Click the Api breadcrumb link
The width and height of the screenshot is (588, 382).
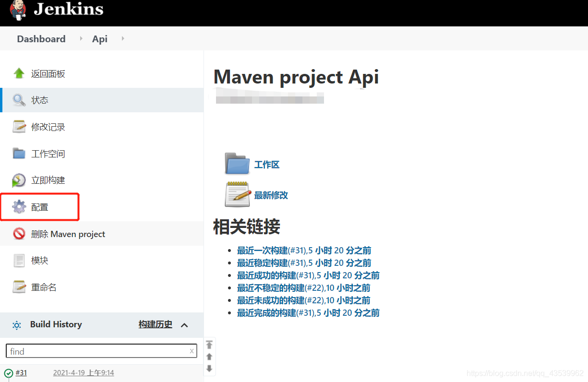(x=100, y=39)
